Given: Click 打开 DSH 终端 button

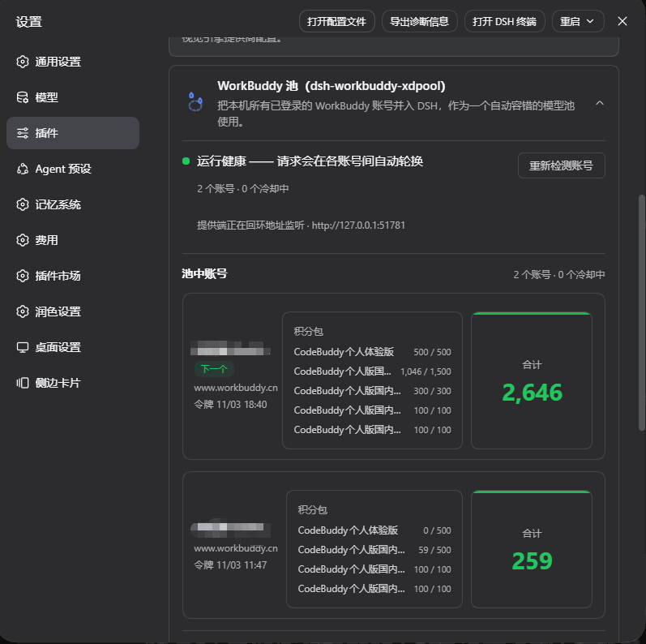Looking at the screenshot, I should pyautogui.click(x=505, y=21).
